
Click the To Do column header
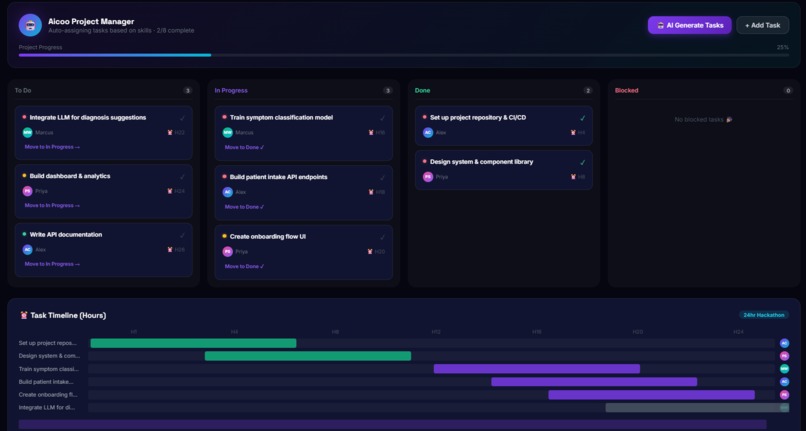click(23, 91)
